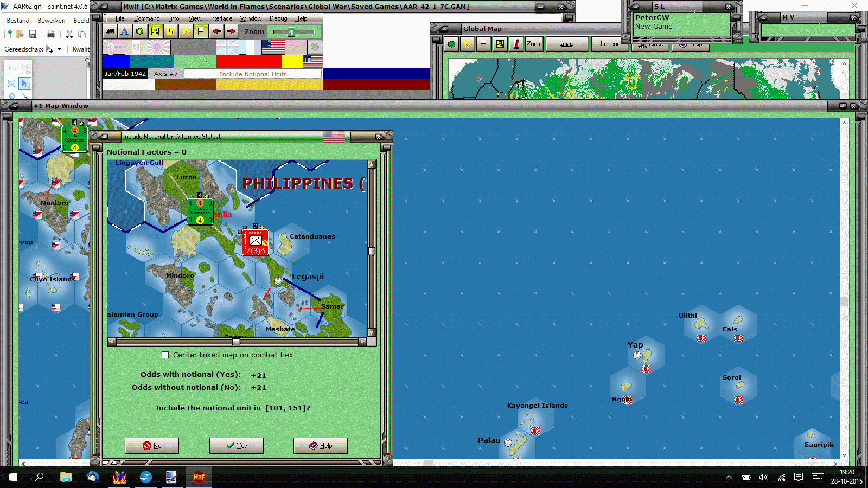Click the Include Notional Units status field
Image resolution: width=868 pixels, height=488 pixels.
(x=253, y=74)
